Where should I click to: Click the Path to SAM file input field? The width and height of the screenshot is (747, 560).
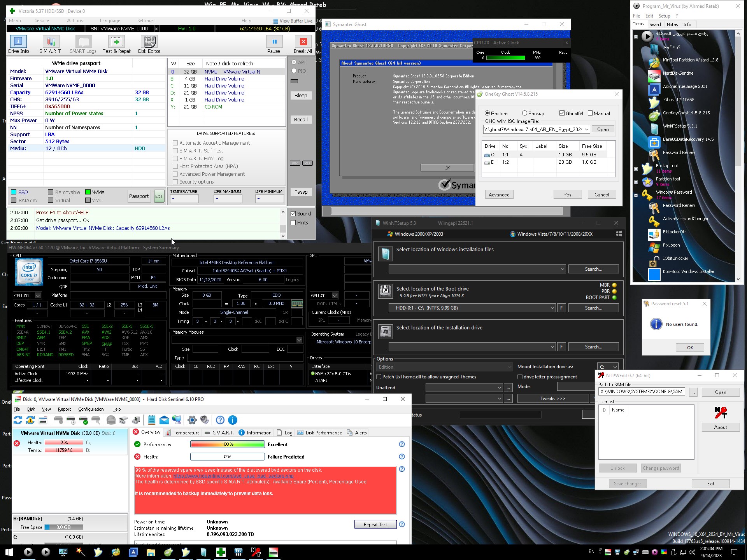642,392
